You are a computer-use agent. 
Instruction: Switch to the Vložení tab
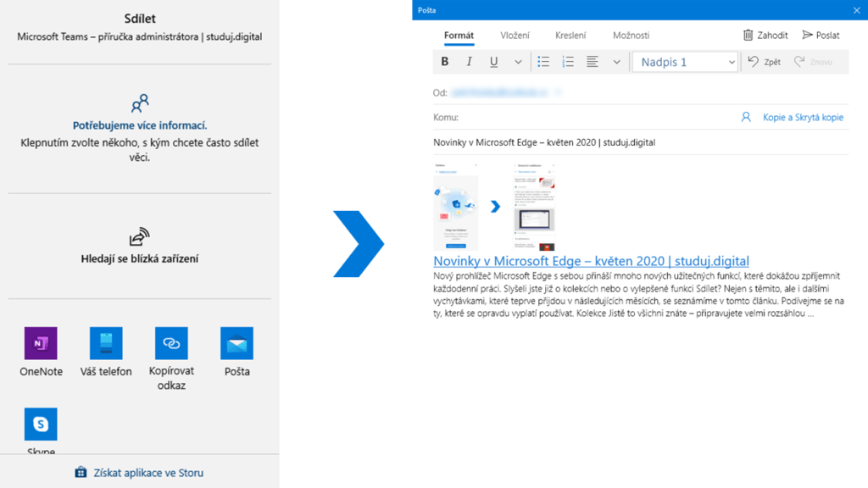[515, 36]
